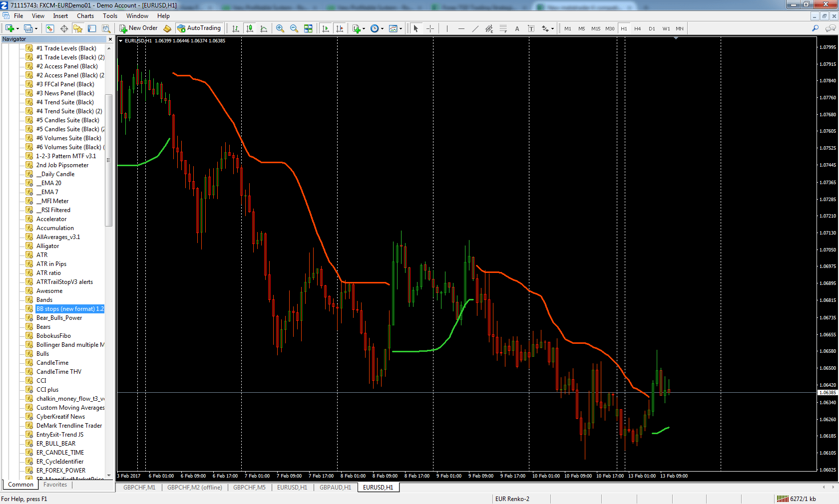Screen dimensions: 839x504
Task: Select ATRTrailStopV3 alerts indicator
Action: click(x=64, y=282)
